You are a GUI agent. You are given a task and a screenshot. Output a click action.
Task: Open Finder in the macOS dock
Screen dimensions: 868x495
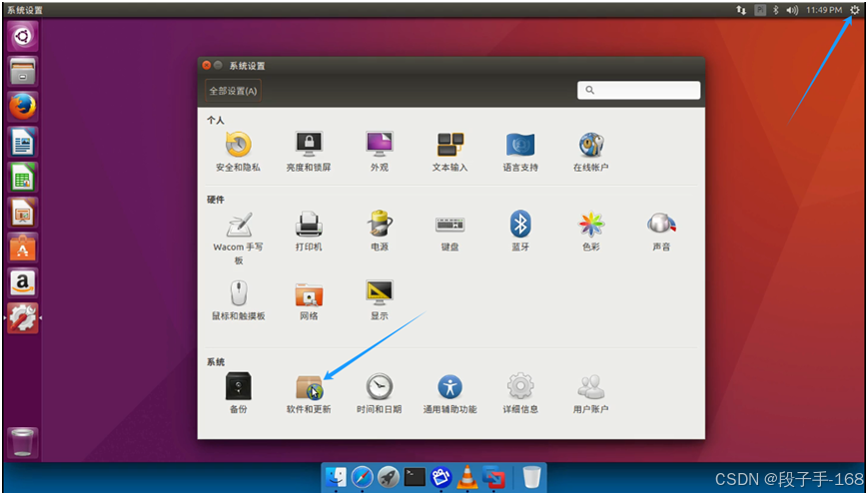(x=336, y=477)
